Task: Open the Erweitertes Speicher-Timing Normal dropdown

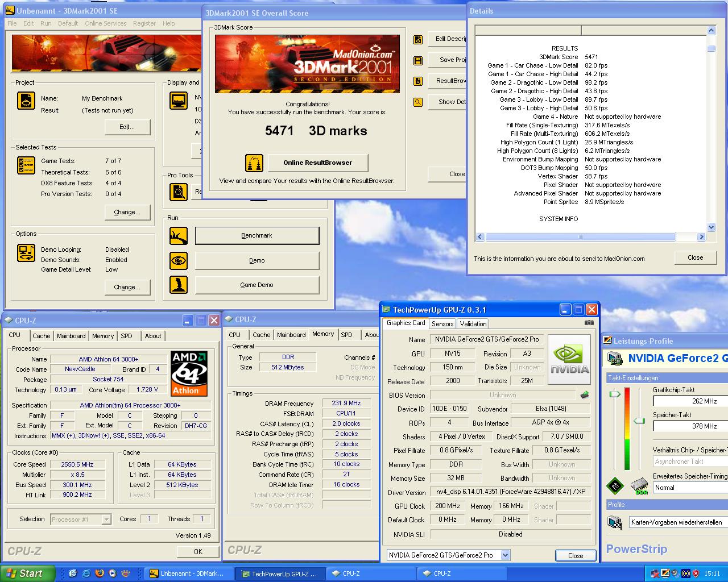Action: [x=690, y=488]
